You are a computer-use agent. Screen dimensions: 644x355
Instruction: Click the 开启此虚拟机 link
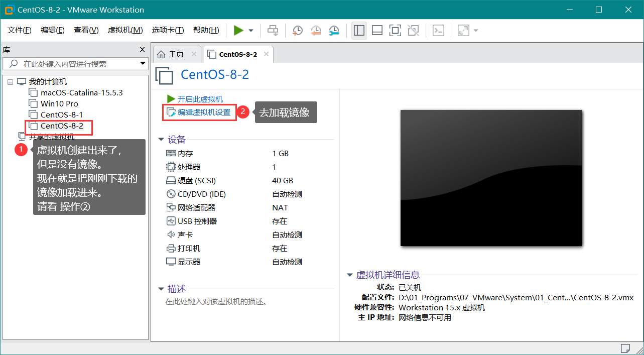tap(200, 99)
